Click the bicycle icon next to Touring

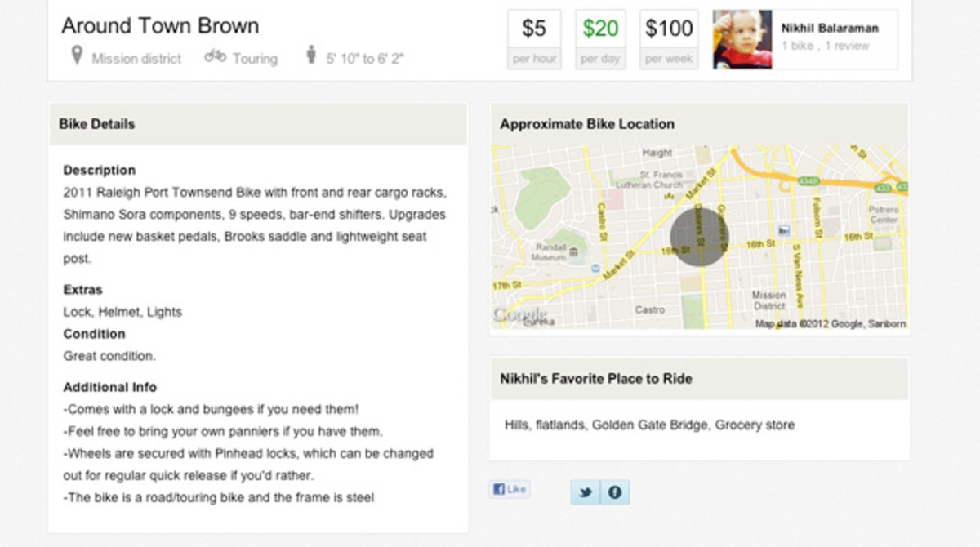(x=215, y=57)
